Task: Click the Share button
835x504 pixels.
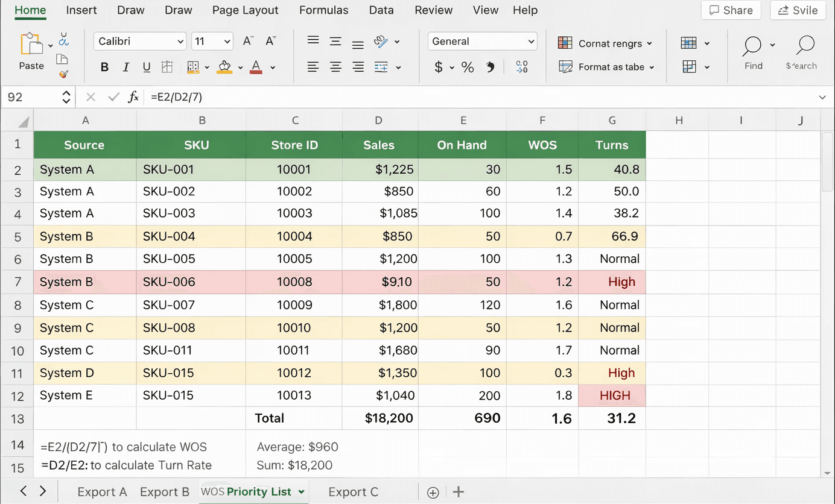Action: [731, 10]
